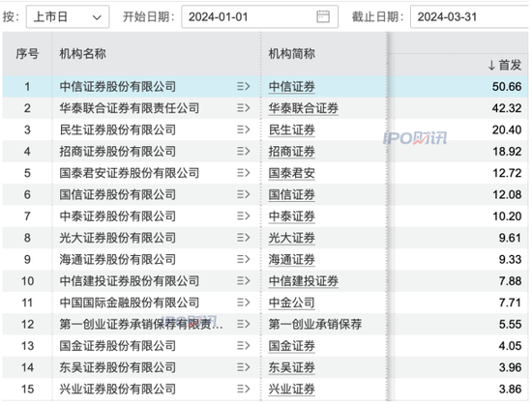The width and height of the screenshot is (532, 404).
Task: Open the 国泰君安 short-name link
Action: (x=292, y=173)
